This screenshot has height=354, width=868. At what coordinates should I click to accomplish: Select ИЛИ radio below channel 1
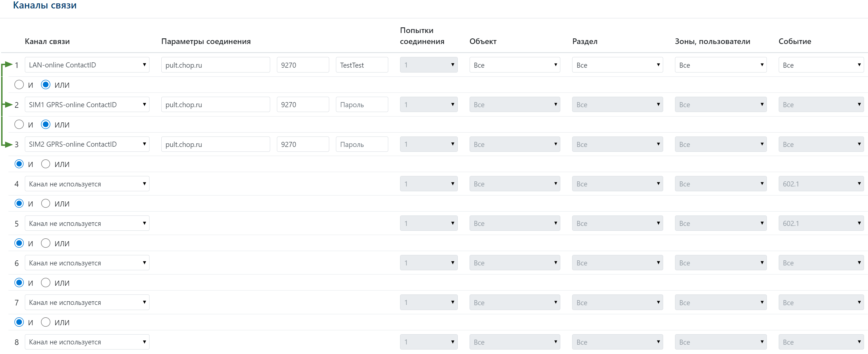pyautogui.click(x=45, y=85)
